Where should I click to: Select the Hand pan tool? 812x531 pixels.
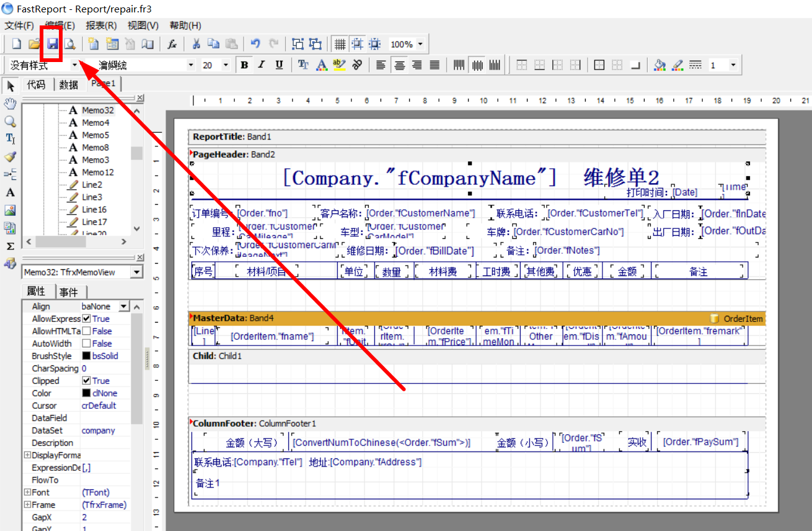tap(10, 104)
